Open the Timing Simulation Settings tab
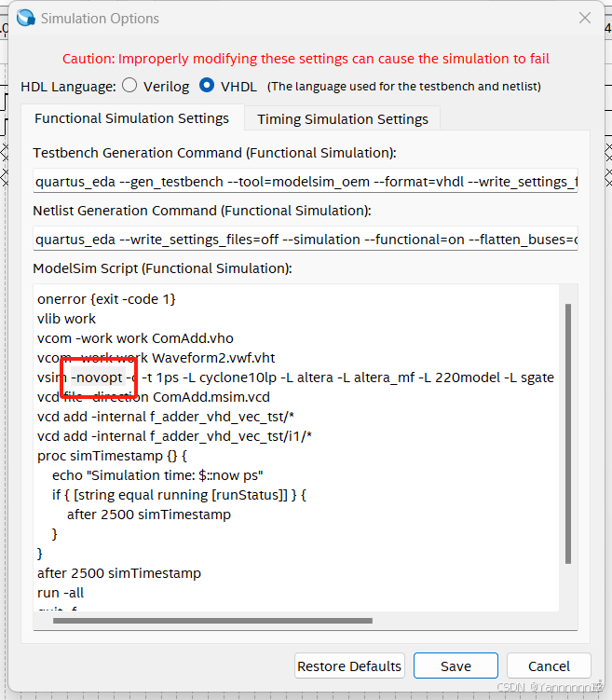This screenshot has width=612, height=700. tap(343, 119)
